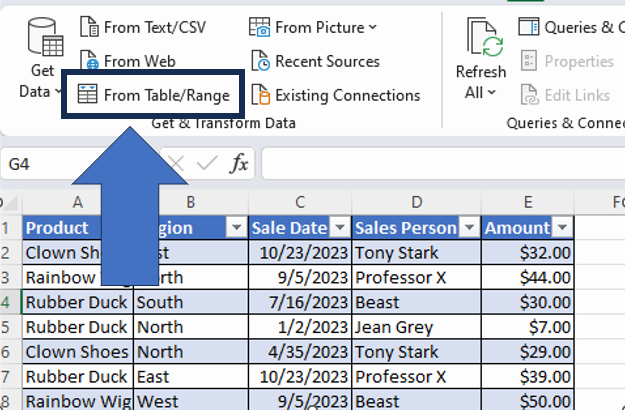Click inside the formula bar
The image size is (625, 410).
click(440, 163)
